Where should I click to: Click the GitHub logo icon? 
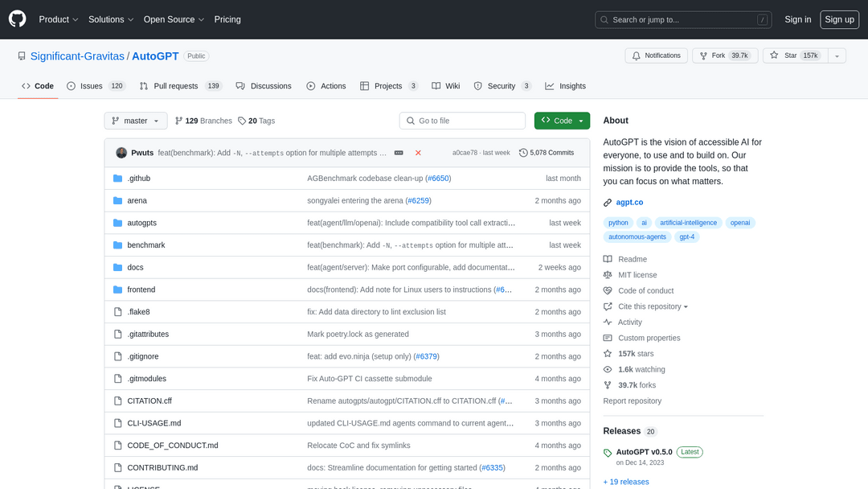click(18, 19)
